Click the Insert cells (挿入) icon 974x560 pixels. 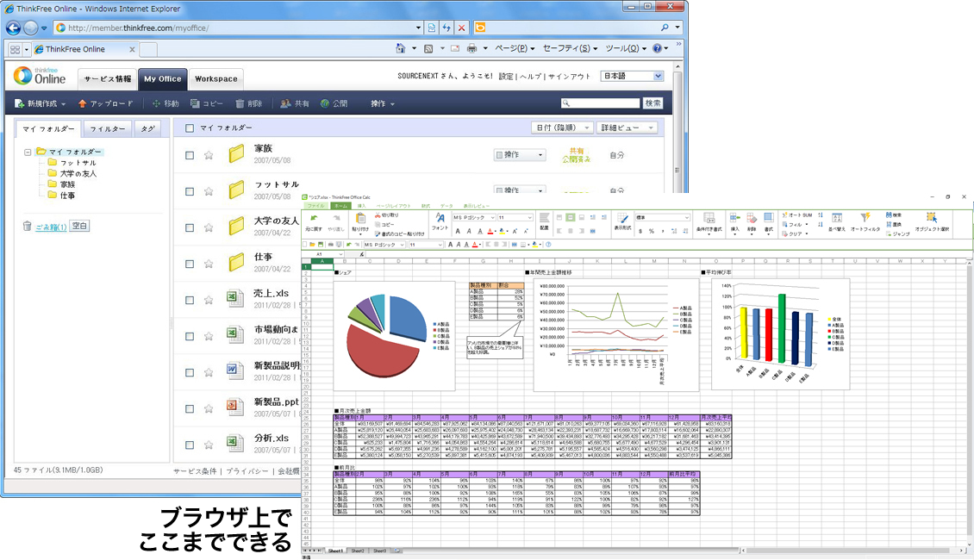(x=735, y=218)
